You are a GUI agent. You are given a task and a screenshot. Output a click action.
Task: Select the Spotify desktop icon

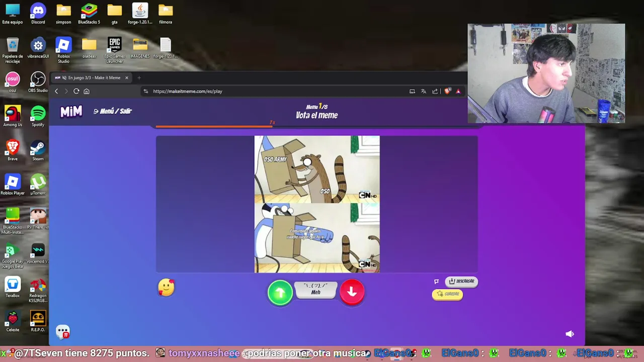pos(38,116)
